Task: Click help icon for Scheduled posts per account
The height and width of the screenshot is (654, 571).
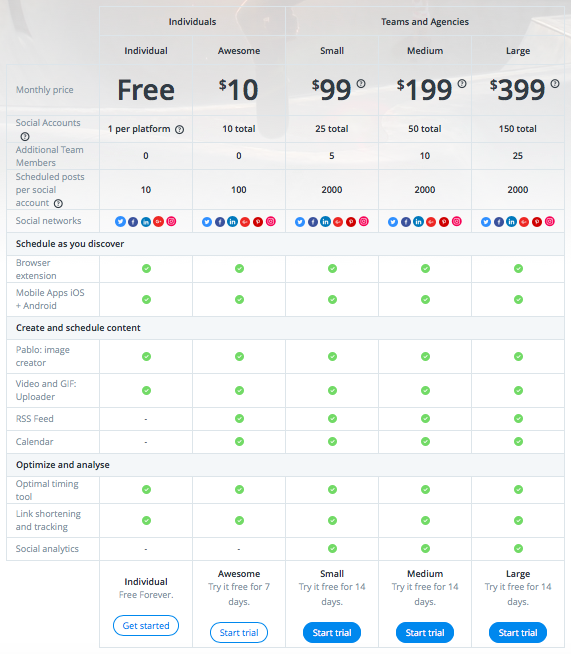Action: pos(58,204)
